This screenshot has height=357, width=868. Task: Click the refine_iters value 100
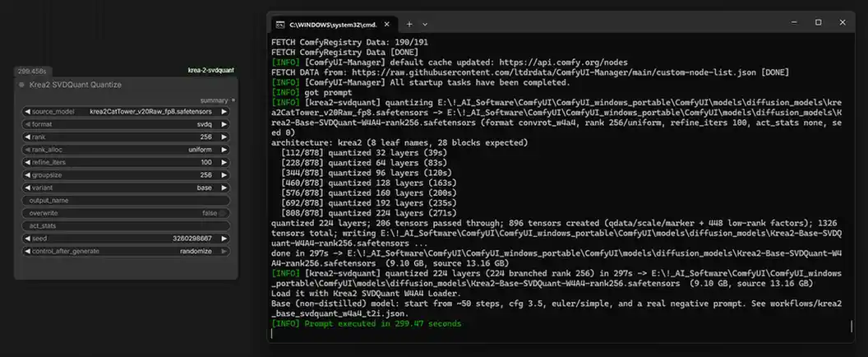tap(206, 162)
